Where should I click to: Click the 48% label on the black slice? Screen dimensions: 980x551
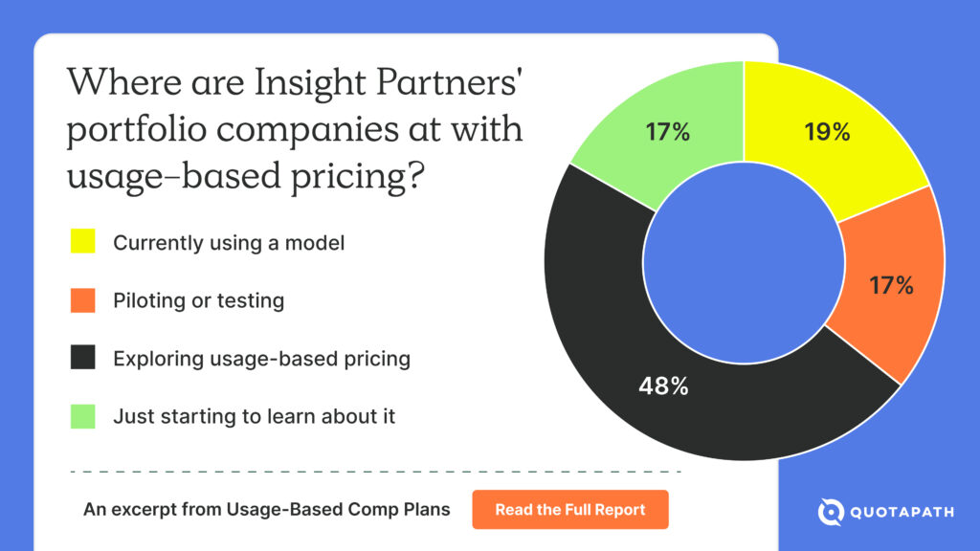tap(663, 387)
